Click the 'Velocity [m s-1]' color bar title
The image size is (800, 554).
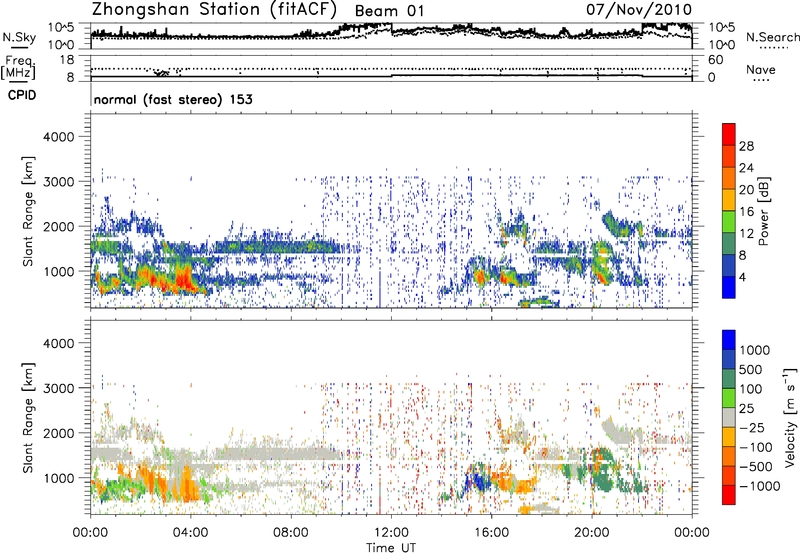pos(790,417)
